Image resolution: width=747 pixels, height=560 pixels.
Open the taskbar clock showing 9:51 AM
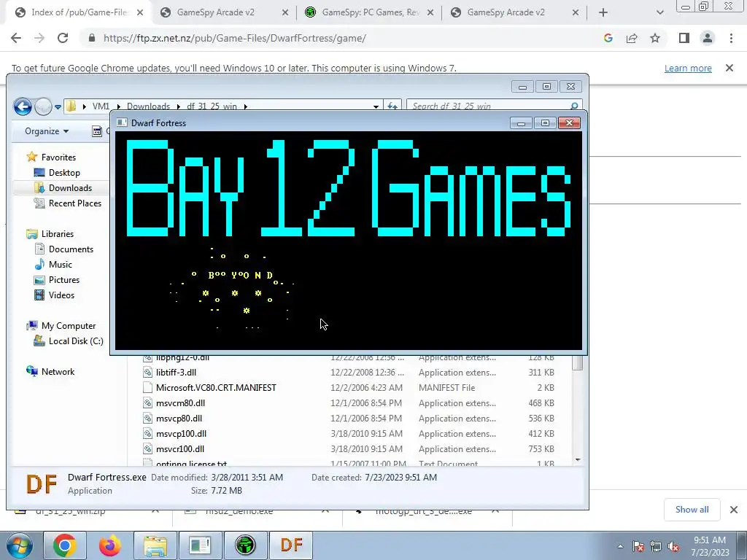coord(710,546)
